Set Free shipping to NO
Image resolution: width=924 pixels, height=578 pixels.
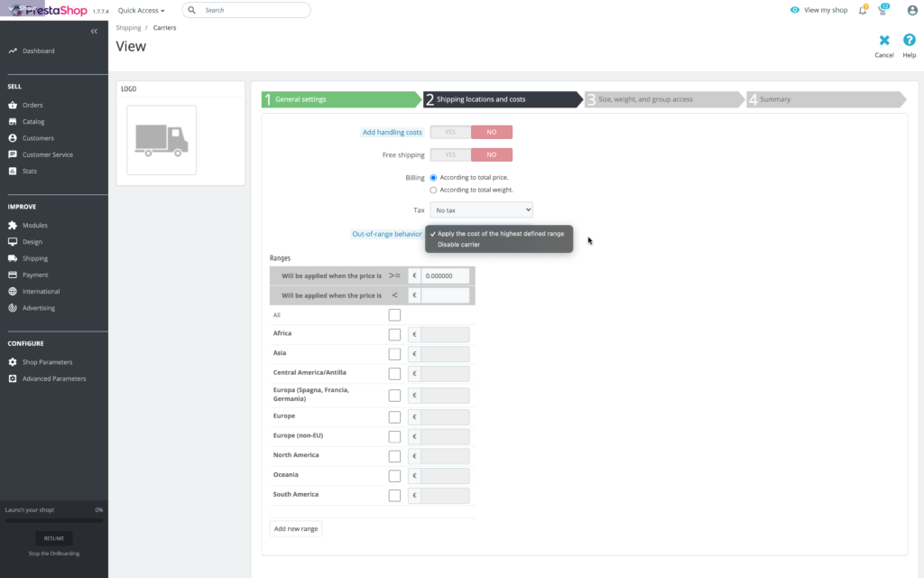click(492, 154)
